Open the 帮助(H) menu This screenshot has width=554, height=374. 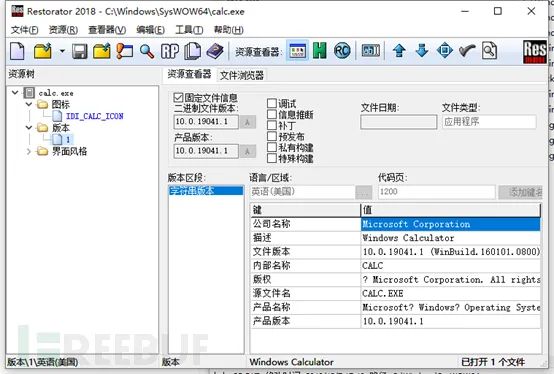coord(229,30)
